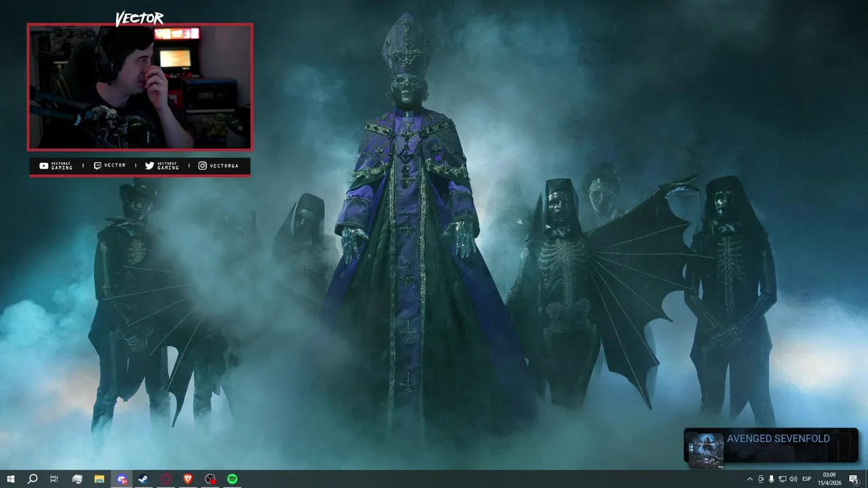This screenshot has width=868, height=488.
Task: Click the Instagram VECTORGA label
Action: [x=218, y=165]
